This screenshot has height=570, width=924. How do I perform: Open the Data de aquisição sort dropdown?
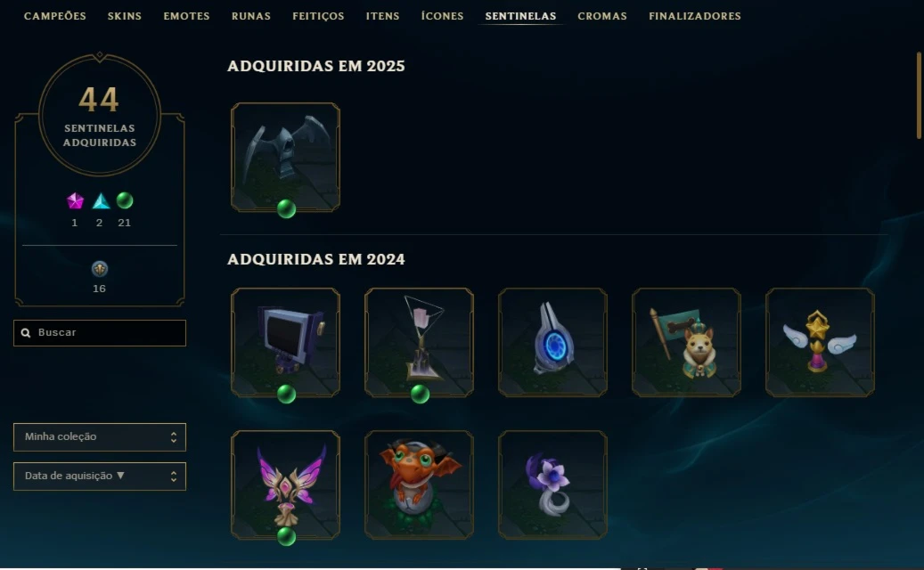pyautogui.click(x=100, y=476)
